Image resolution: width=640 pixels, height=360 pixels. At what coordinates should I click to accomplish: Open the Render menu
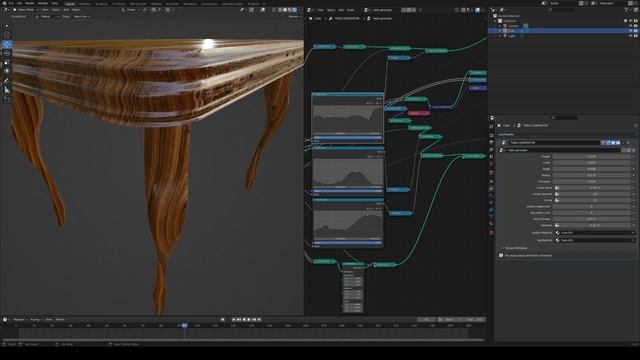coord(29,3)
